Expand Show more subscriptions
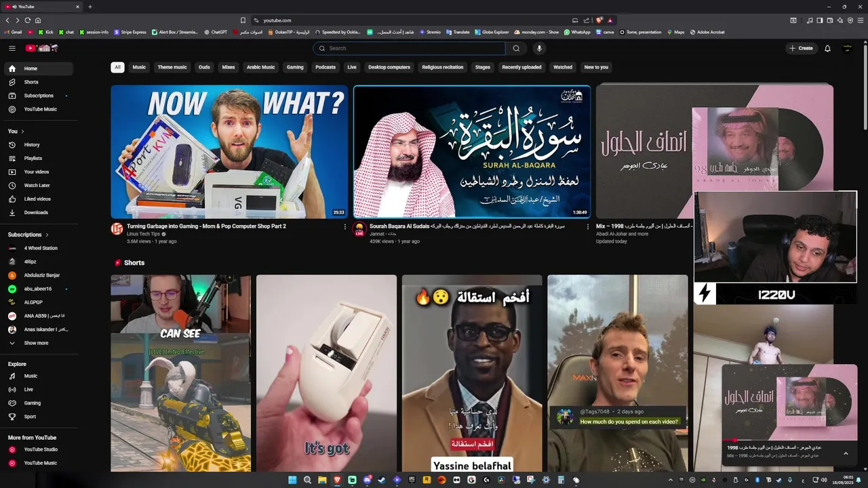This screenshot has width=868, height=488. [39, 343]
